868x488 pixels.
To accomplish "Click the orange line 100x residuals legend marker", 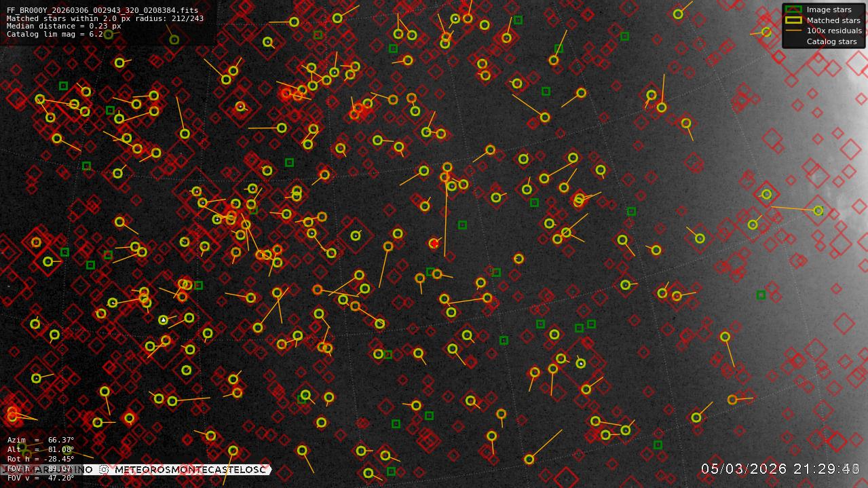I will pos(793,31).
